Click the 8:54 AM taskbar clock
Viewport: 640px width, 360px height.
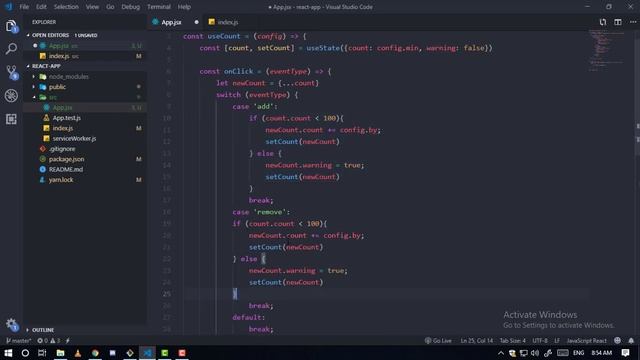(602, 353)
